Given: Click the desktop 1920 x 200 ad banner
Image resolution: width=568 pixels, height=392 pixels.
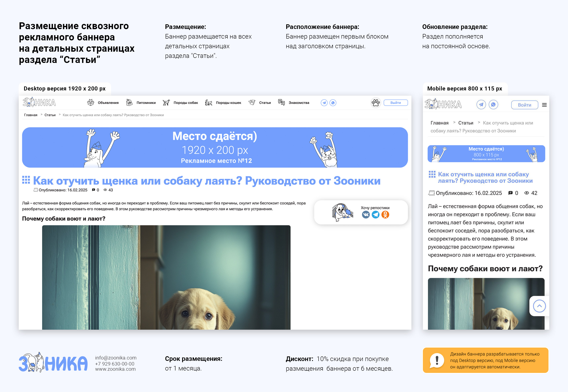Looking at the screenshot, I should [215, 147].
